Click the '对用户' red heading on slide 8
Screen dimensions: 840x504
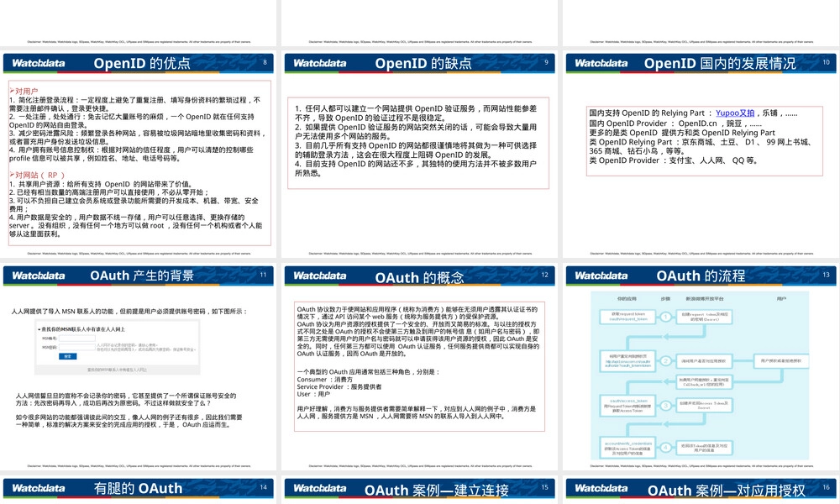click(24, 91)
